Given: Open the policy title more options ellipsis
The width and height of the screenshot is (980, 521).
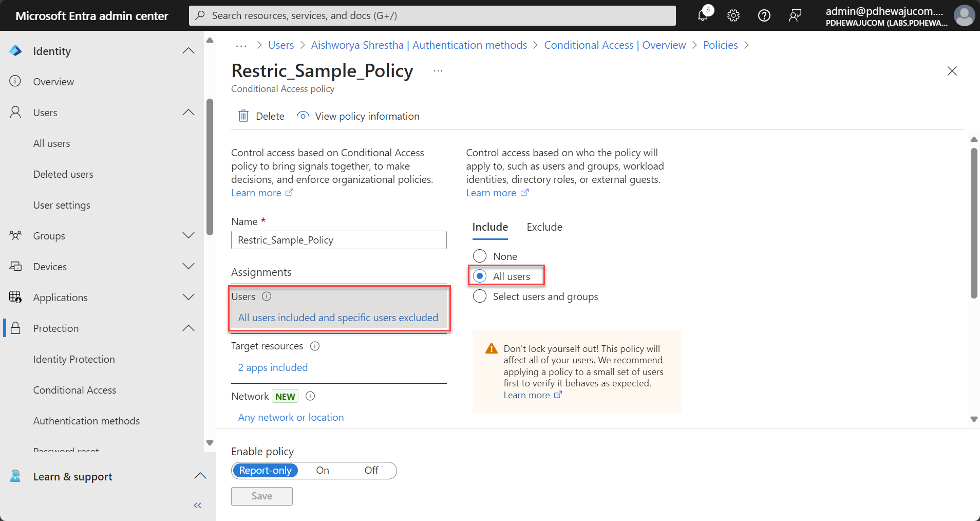Looking at the screenshot, I should coord(438,71).
